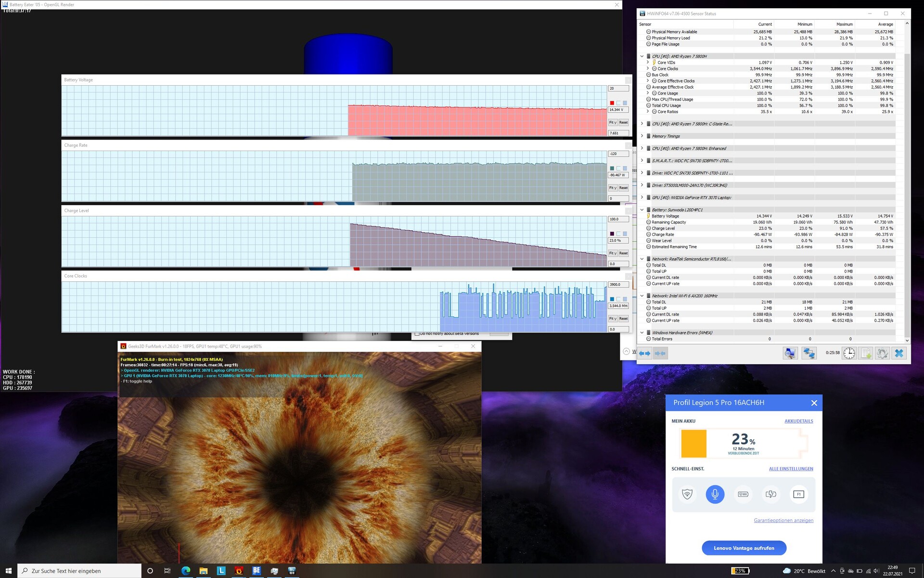Expand the Memory Timings sensor group
The height and width of the screenshot is (578, 924).
pyautogui.click(x=642, y=136)
